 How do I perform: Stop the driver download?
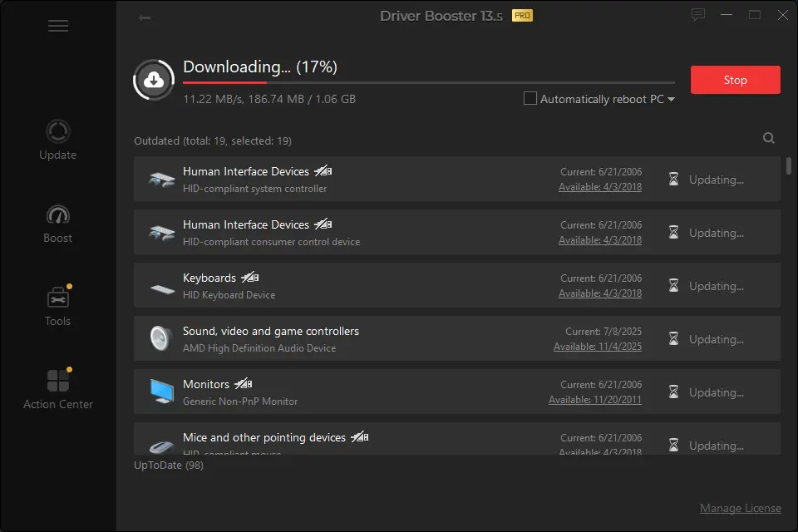[x=735, y=80]
